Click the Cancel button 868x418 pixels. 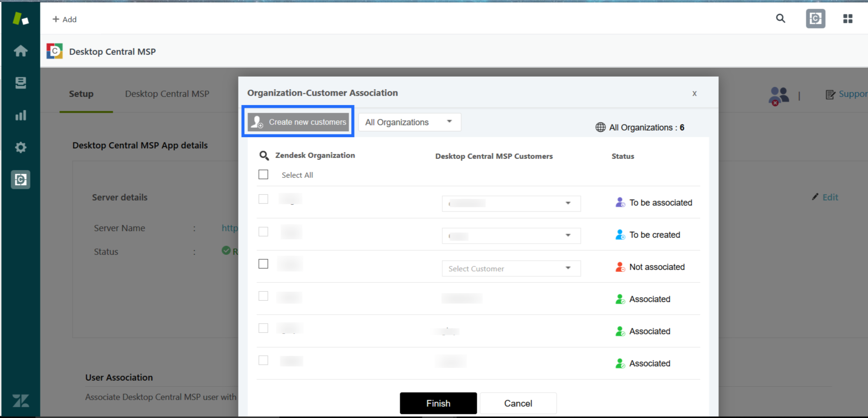pos(518,403)
